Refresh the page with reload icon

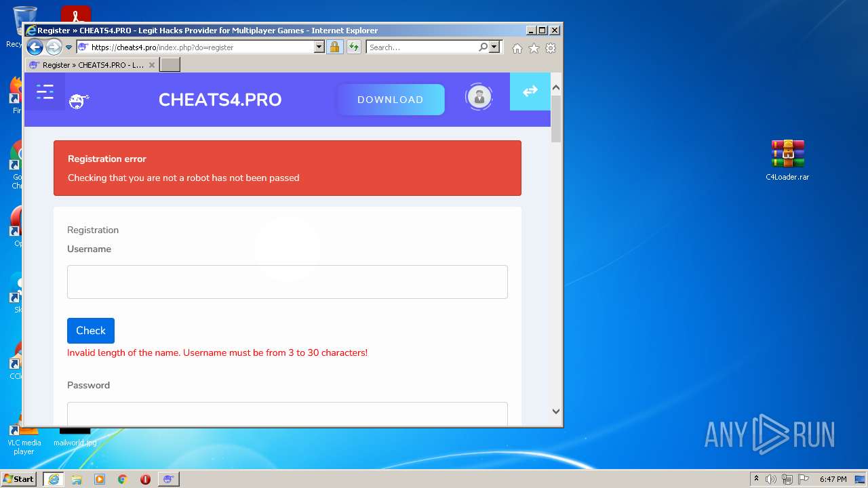point(353,47)
